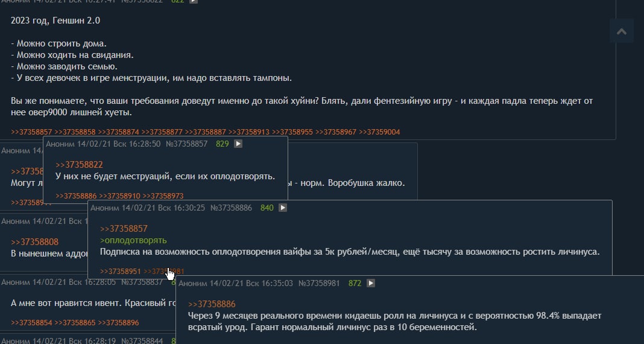Open the post menu arrow of post №37358981
Viewport: 644px width, 344px height.
click(370, 283)
